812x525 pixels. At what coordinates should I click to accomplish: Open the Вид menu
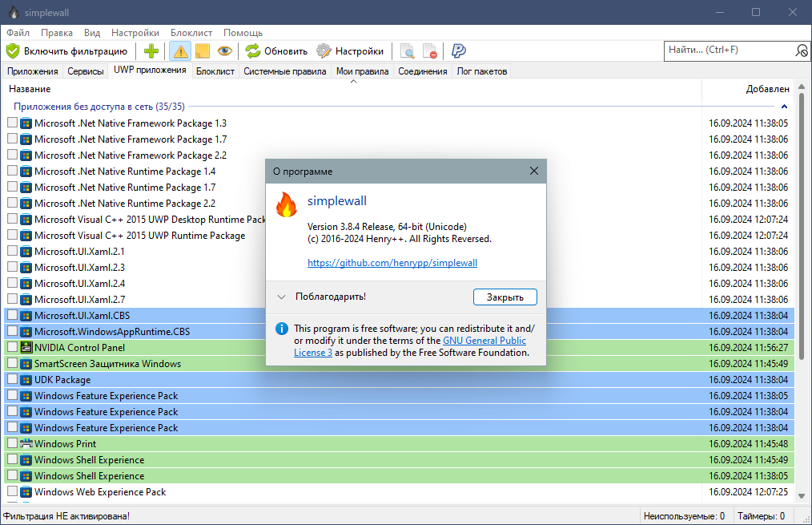[x=92, y=33]
